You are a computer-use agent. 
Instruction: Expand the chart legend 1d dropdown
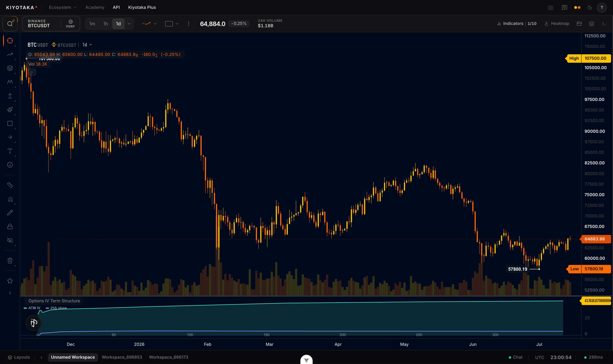coord(87,45)
